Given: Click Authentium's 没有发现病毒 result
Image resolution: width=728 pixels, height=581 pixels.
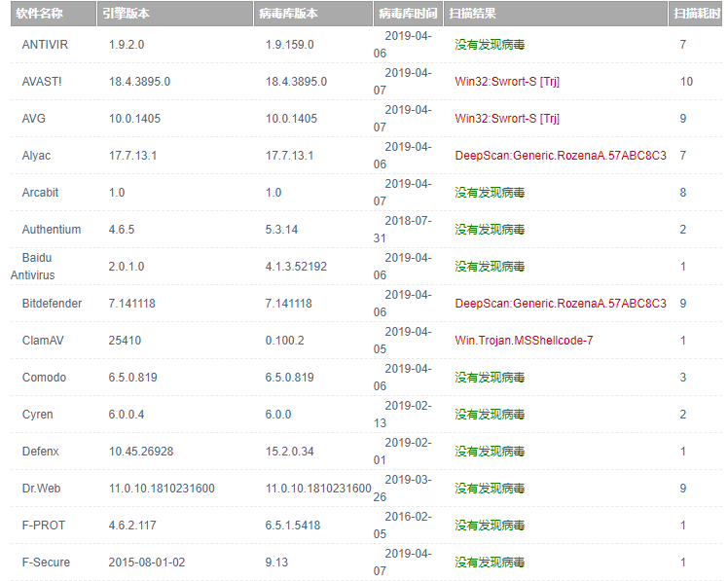Looking at the screenshot, I should (490, 230).
